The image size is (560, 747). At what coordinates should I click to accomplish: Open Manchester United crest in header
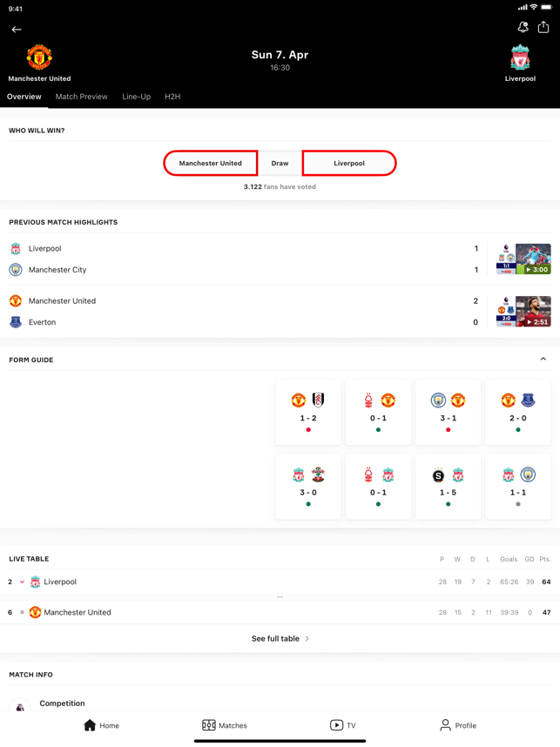(x=39, y=57)
